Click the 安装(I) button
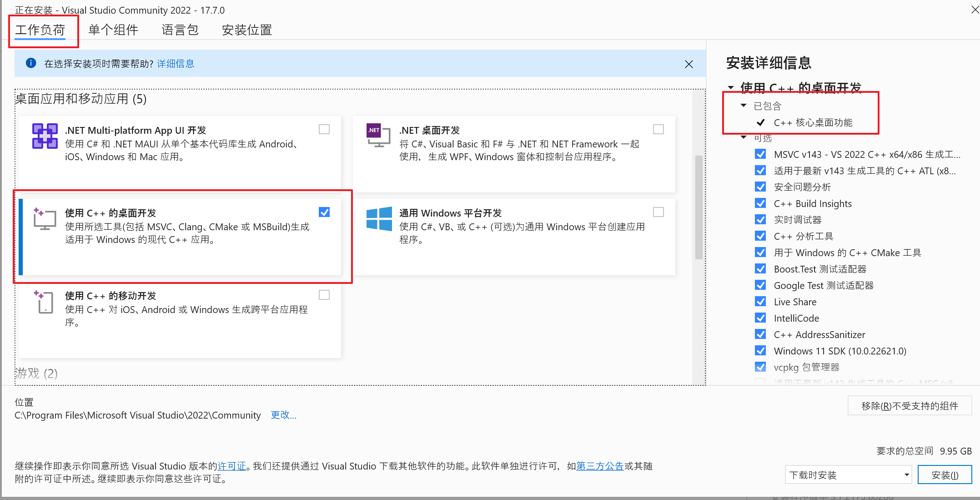980x500 pixels. tap(945, 475)
